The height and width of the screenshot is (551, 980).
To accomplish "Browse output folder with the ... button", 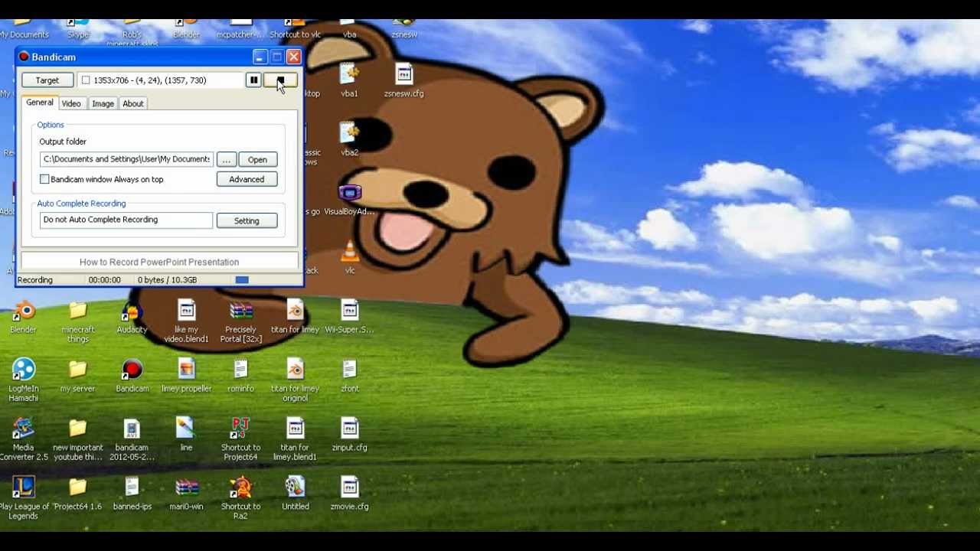I will coord(226,159).
